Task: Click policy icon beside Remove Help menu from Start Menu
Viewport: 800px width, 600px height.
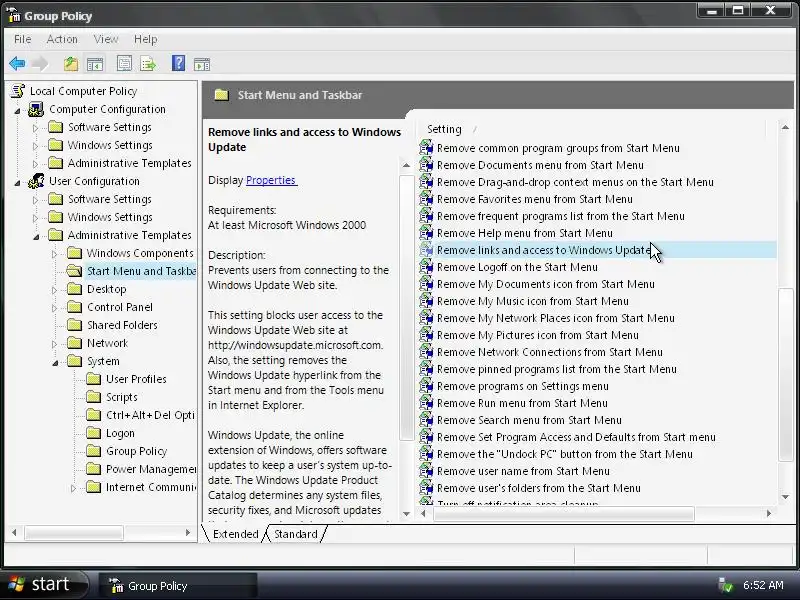Action: tap(426, 233)
